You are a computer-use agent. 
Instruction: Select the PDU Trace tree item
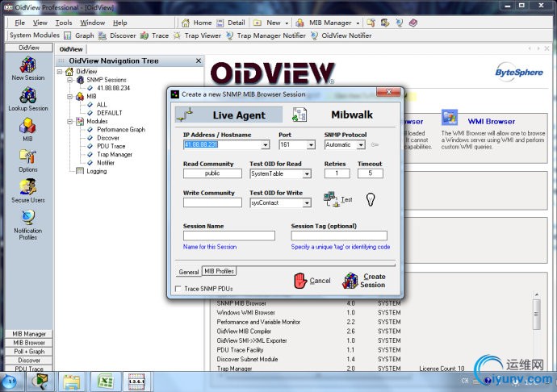click(x=111, y=146)
